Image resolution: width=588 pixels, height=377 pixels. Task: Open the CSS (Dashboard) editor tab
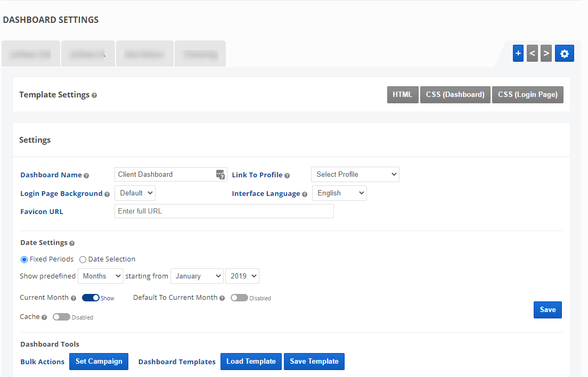pos(455,94)
